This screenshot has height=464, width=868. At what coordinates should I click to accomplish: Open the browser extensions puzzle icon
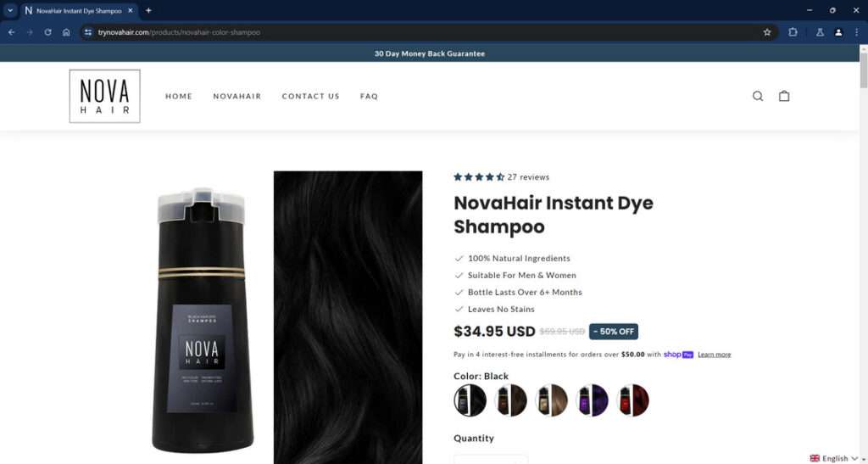click(793, 32)
